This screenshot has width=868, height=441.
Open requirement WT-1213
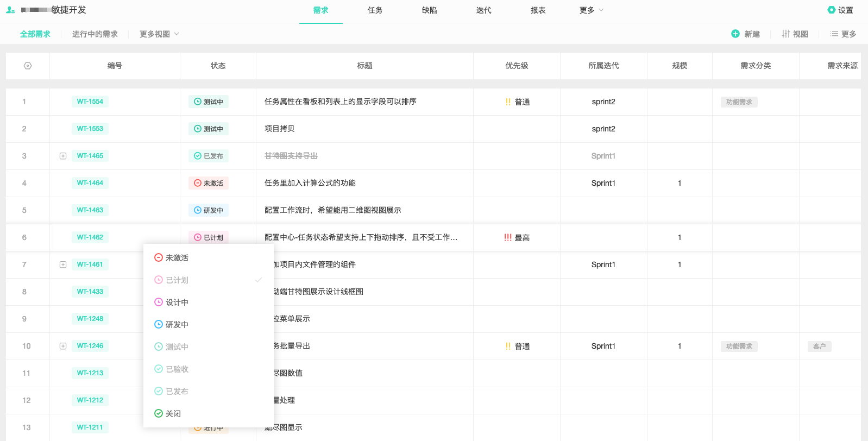90,373
